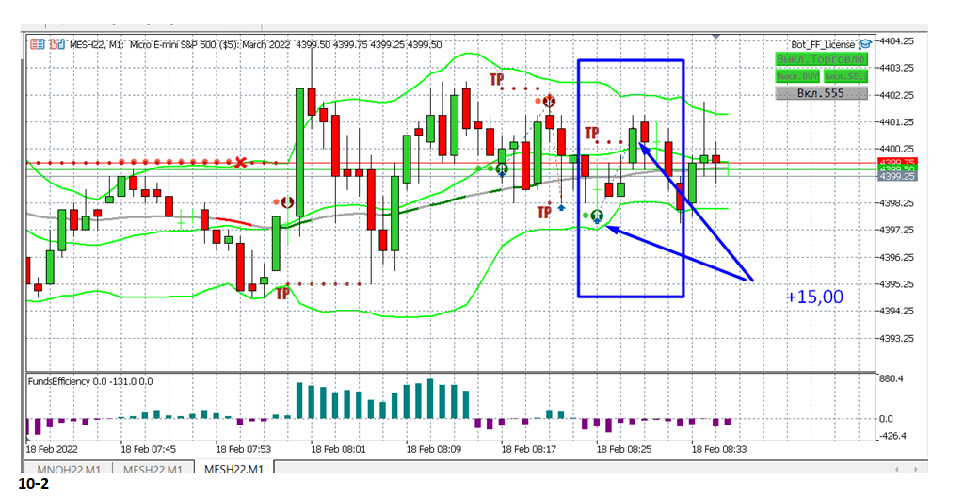Click the Bot_FF_License expert label
The height and width of the screenshot is (497, 980).
tap(823, 44)
